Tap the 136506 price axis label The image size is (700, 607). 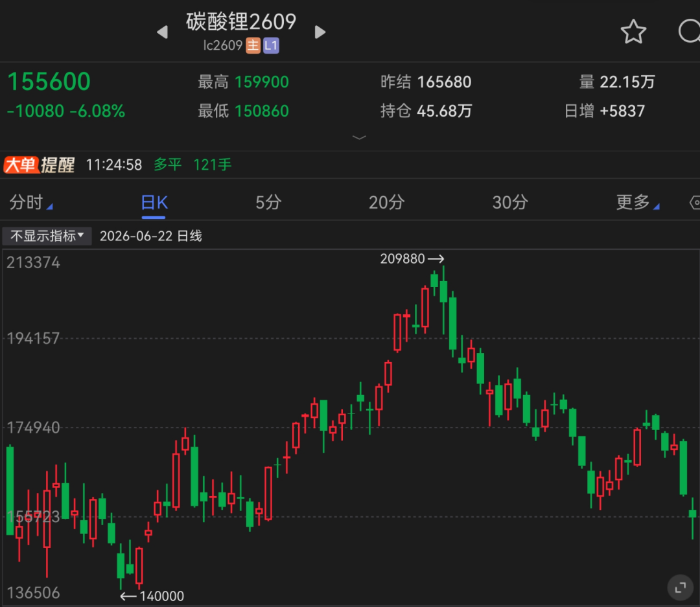tap(33, 593)
